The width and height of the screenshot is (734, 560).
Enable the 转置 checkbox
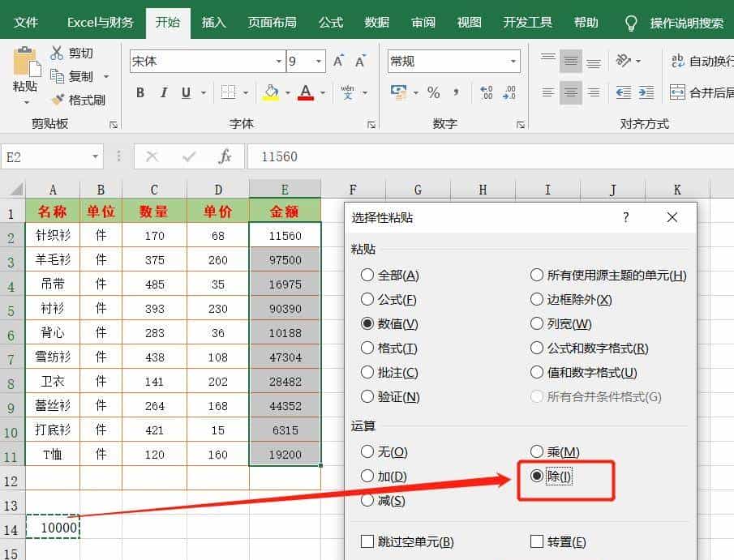pyautogui.click(x=534, y=541)
